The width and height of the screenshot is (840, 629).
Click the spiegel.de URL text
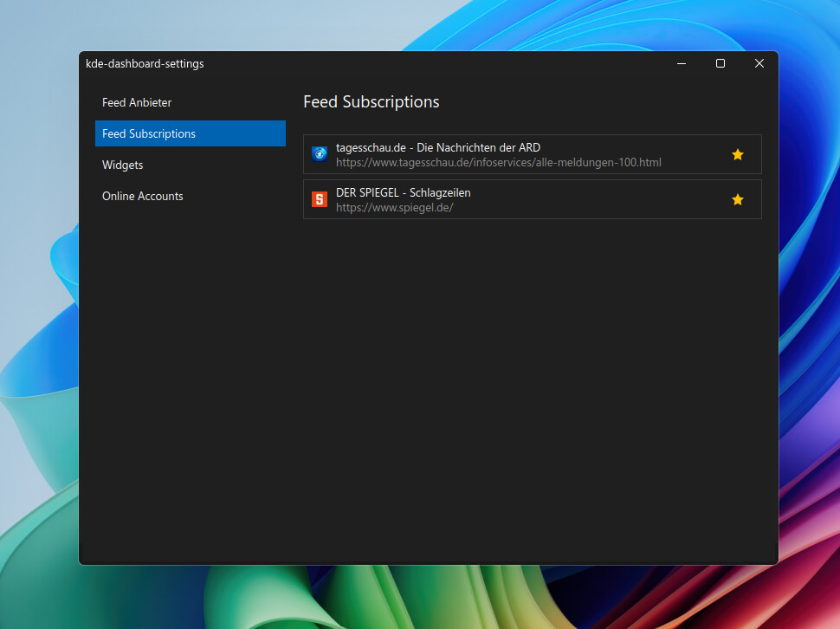click(x=394, y=207)
